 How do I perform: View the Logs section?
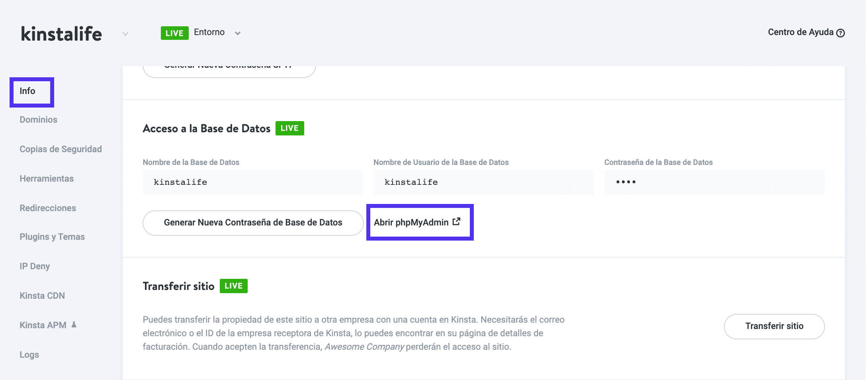[29, 355]
